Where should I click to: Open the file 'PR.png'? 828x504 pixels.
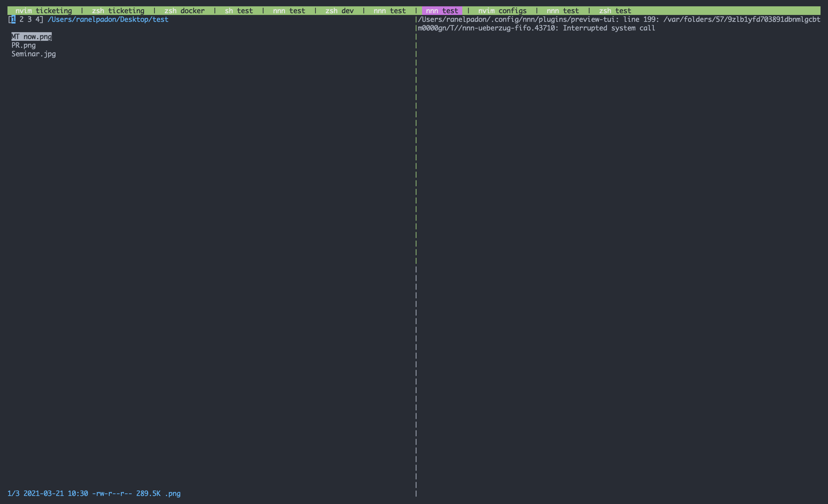(24, 45)
